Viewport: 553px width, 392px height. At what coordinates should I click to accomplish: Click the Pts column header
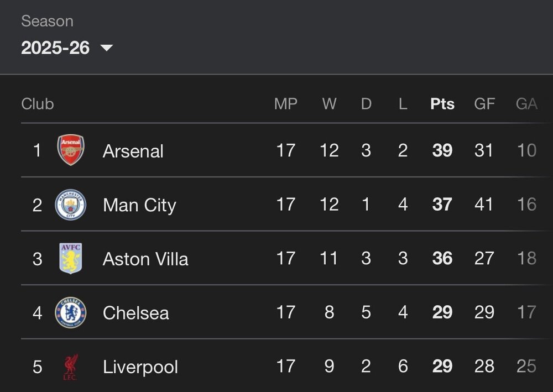pos(442,104)
